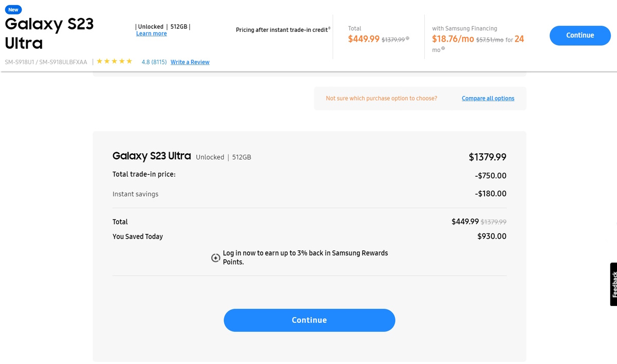The image size is (617, 364).
Task: Click the $18.76/mo Samsung Financing price
Action: 452,39
